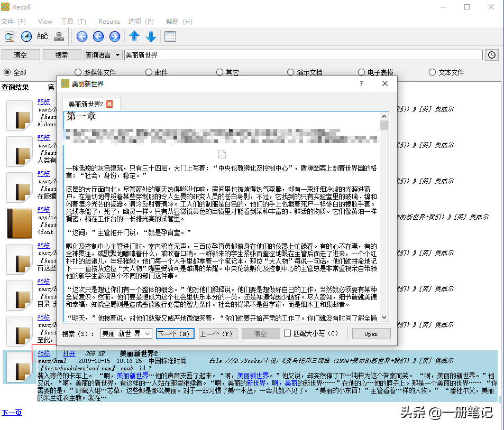Click the 查询结果 heading
The image size is (504, 430).
coord(15,87)
